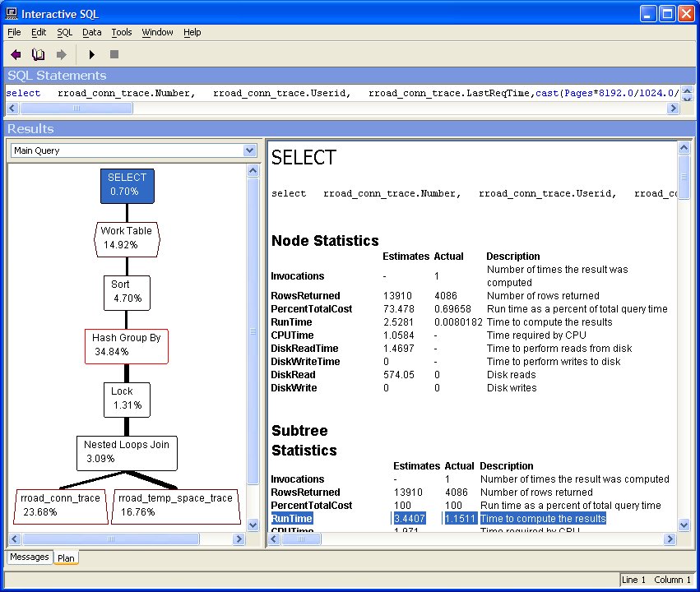Screen dimensions: 700x592
Task: Go to next SQL statement with forward arrow
Action: [60, 53]
